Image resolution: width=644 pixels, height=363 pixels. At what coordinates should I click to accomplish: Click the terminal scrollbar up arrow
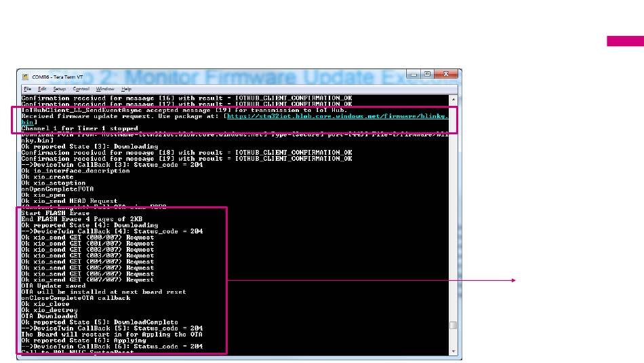point(454,99)
